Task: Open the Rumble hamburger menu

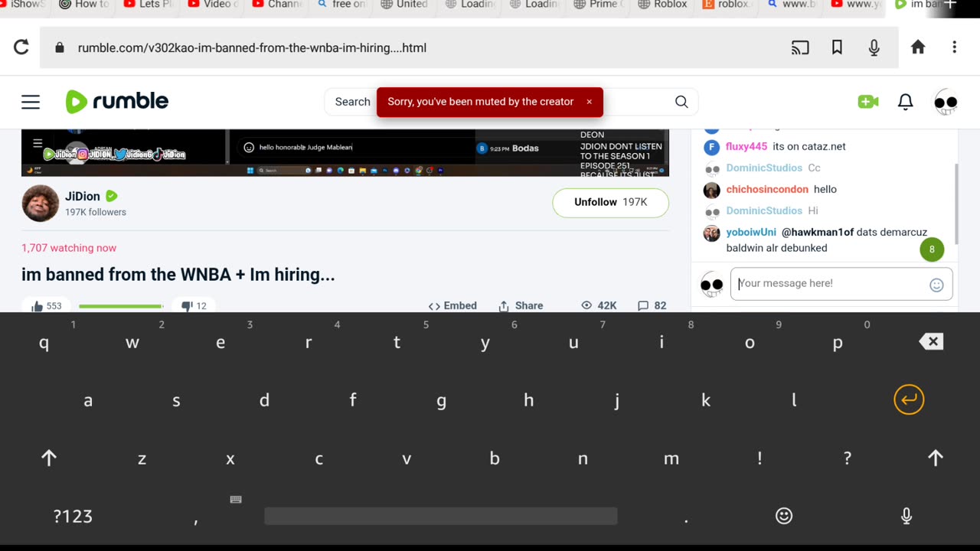Action: click(31, 102)
